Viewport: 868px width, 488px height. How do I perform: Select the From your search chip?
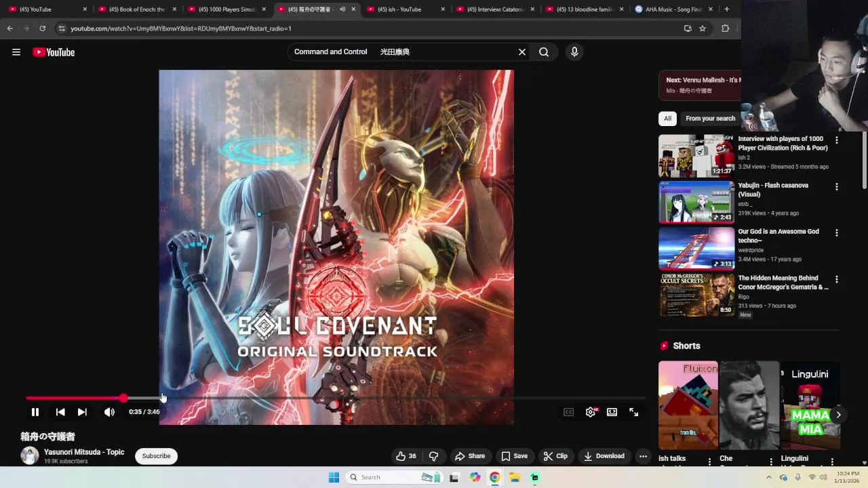click(x=710, y=119)
